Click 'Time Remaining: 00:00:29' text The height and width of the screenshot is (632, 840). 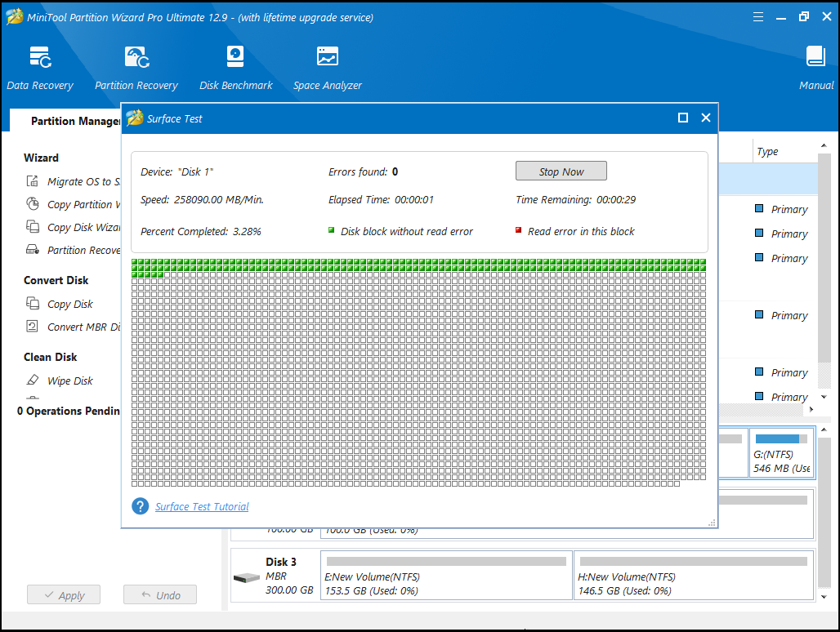575,199
